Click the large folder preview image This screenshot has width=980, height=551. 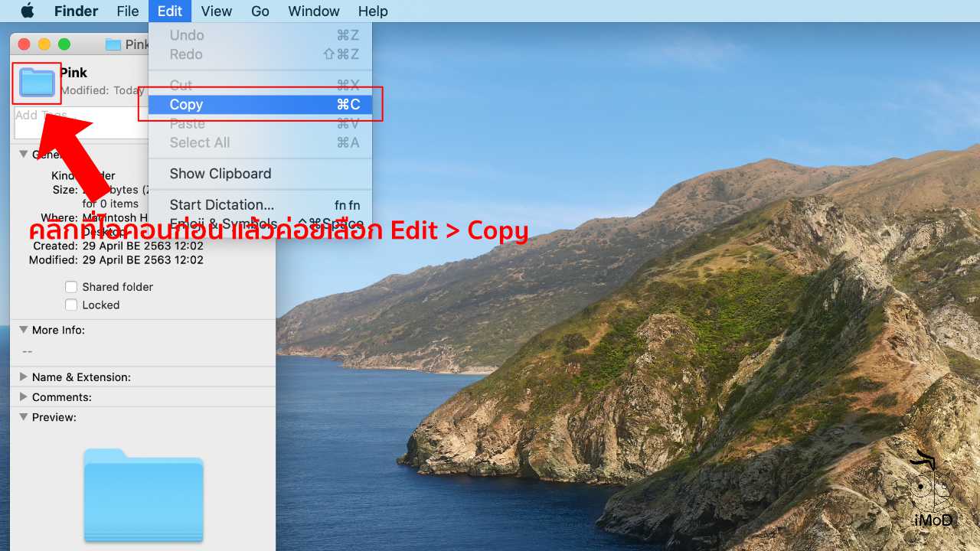tap(143, 494)
